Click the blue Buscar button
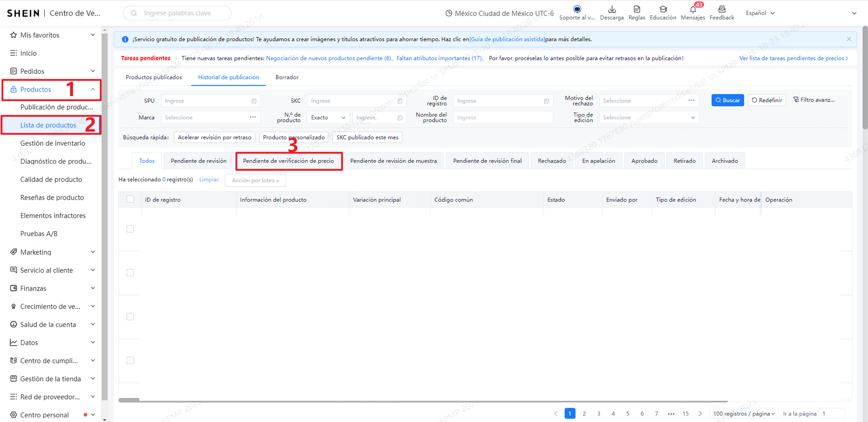This screenshot has height=422, width=868. [727, 100]
